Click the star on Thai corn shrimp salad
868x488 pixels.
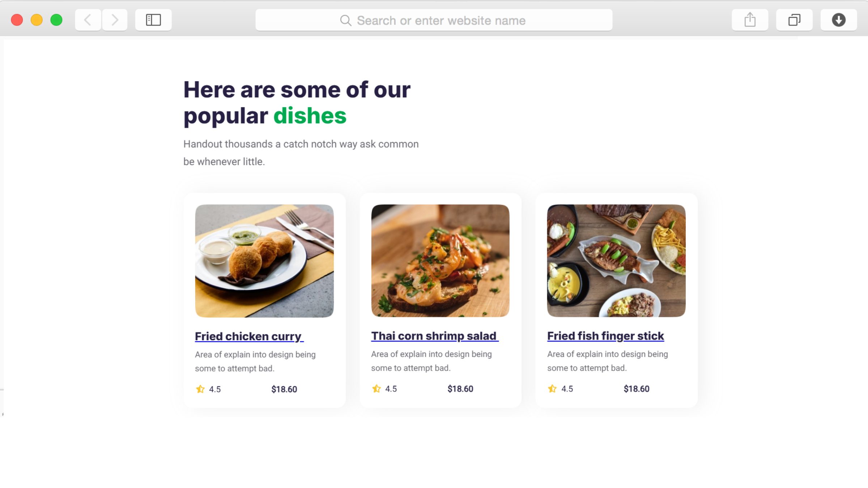[x=376, y=389]
